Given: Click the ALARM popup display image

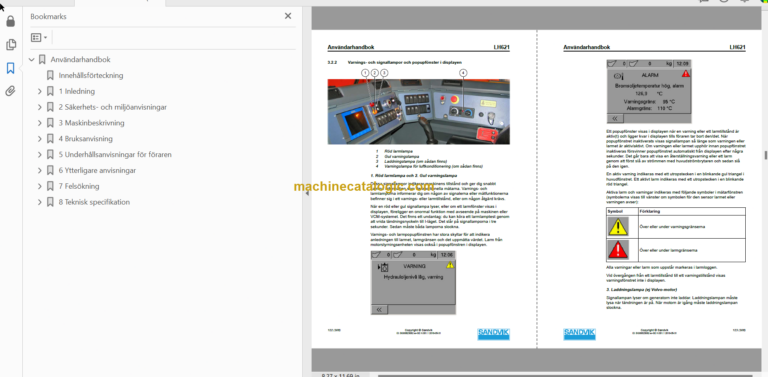Looking at the screenshot, I should tap(648, 92).
